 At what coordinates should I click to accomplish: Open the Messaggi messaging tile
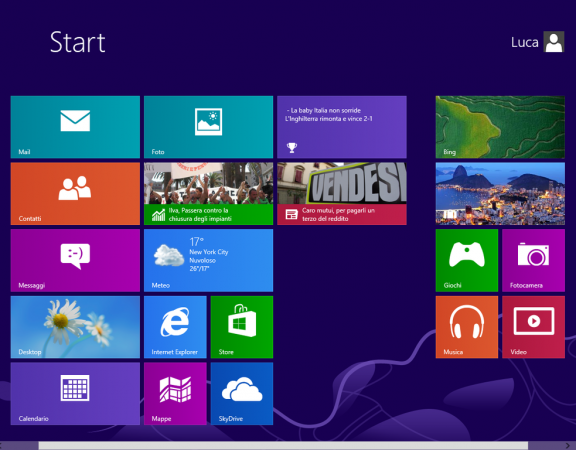tap(75, 260)
